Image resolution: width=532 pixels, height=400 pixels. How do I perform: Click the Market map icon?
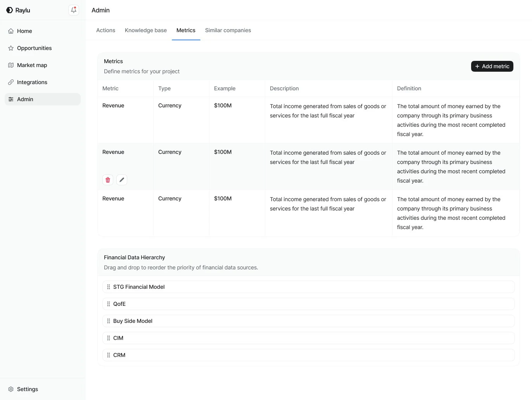click(x=11, y=65)
